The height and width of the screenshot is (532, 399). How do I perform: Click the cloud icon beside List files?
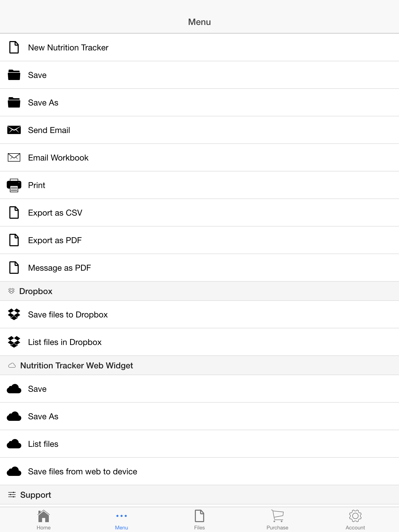point(14,444)
